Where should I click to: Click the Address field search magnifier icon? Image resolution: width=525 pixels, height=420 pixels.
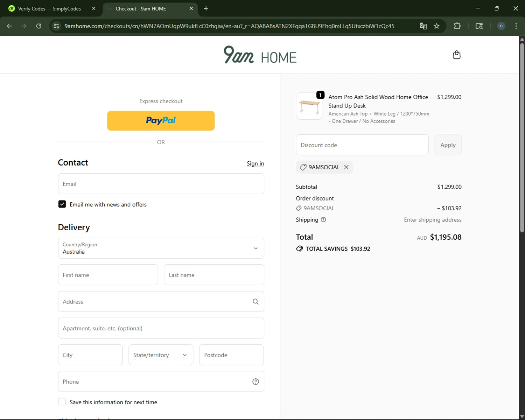click(x=255, y=302)
